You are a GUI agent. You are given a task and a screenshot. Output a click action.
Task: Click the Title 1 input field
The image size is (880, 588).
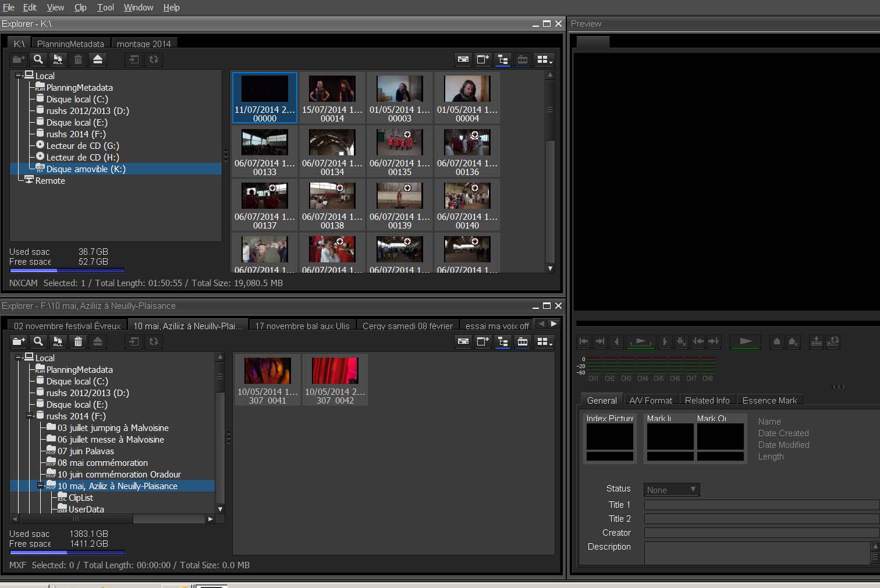coord(761,505)
